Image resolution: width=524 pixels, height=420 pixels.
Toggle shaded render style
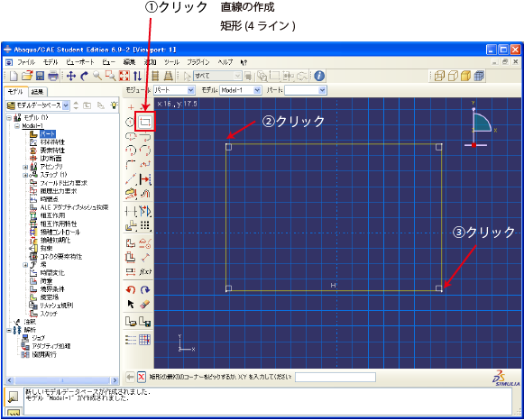(465, 76)
